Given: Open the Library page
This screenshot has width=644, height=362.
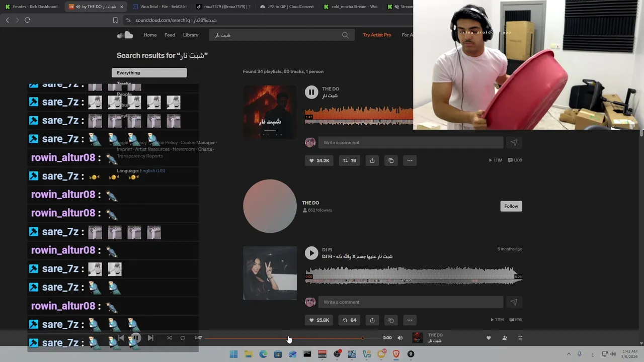Looking at the screenshot, I should [191, 35].
